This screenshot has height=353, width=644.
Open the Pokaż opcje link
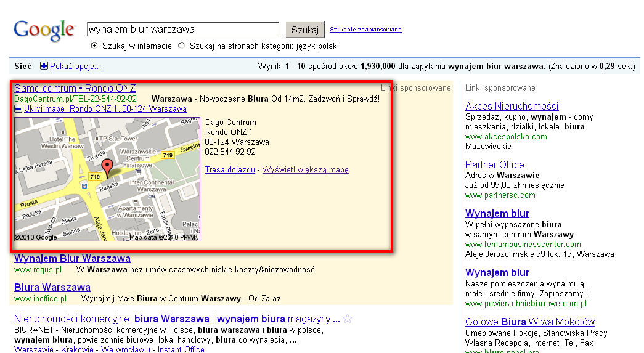coord(76,66)
